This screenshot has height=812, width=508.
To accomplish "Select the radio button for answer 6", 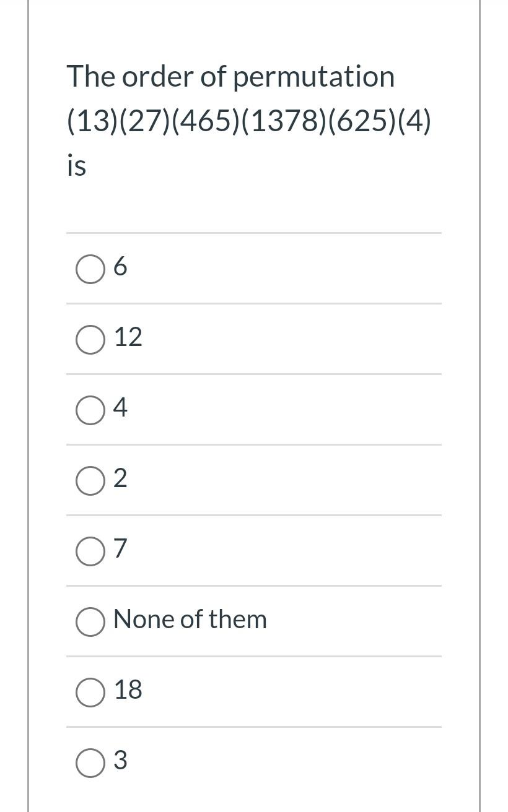I will [90, 269].
